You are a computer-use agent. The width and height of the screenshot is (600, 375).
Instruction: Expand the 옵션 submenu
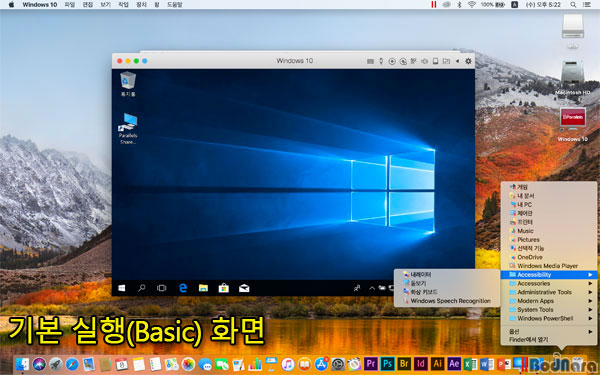pyautogui.click(x=549, y=332)
